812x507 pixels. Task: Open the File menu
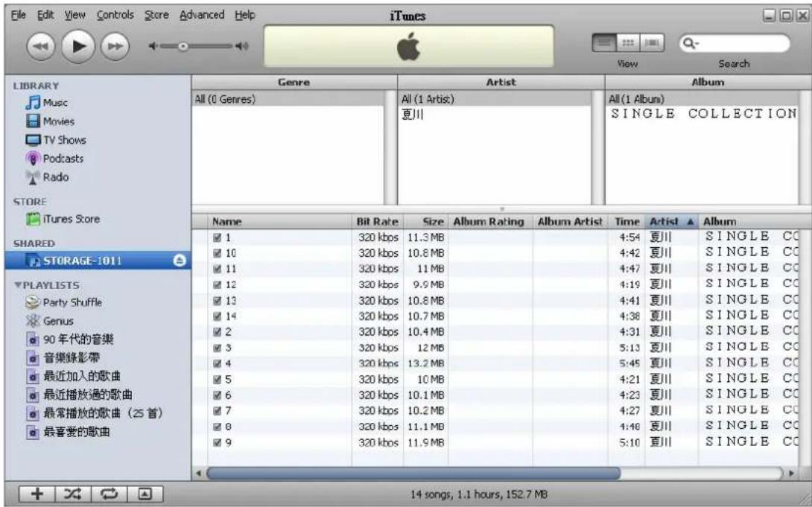click(18, 15)
